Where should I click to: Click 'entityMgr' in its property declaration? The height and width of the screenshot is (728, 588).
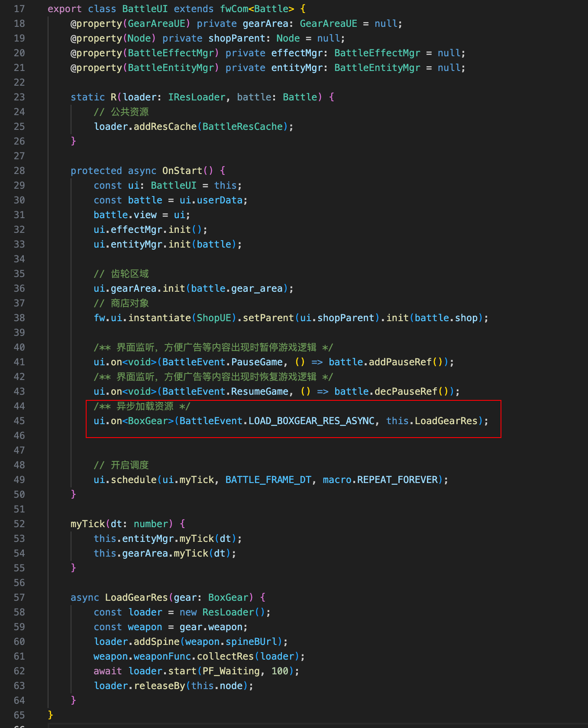pyautogui.click(x=297, y=68)
